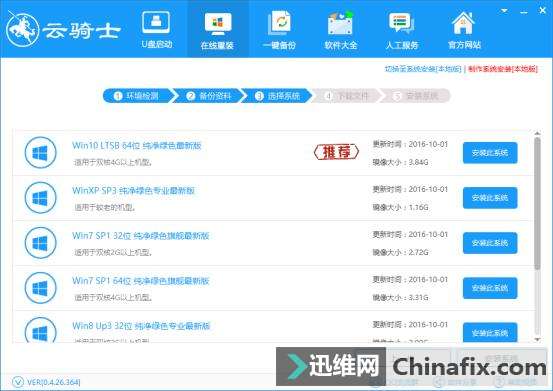The image size is (553, 391).
Task: Select greyed step 5 安装系统
Action: [x=416, y=96]
